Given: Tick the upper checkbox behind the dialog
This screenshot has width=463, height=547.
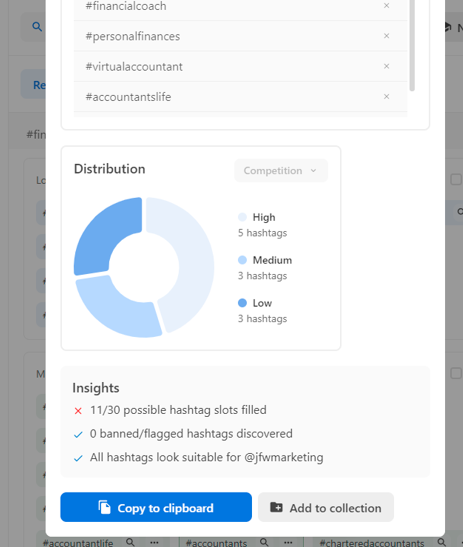Looking at the screenshot, I should [x=456, y=179].
